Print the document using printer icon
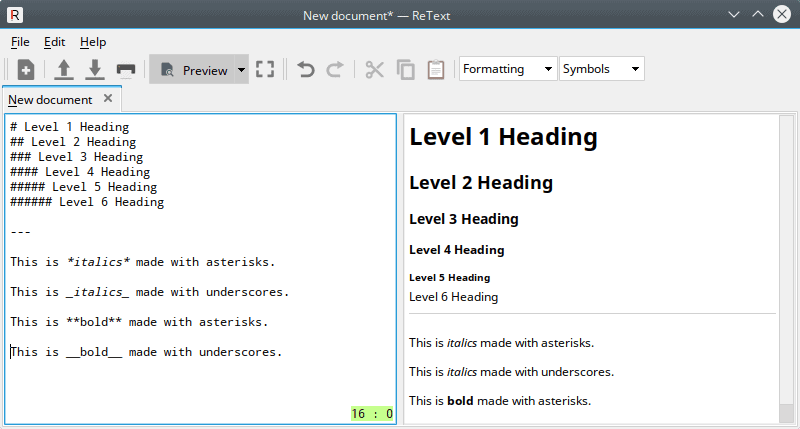The image size is (800, 429). pyautogui.click(x=126, y=70)
